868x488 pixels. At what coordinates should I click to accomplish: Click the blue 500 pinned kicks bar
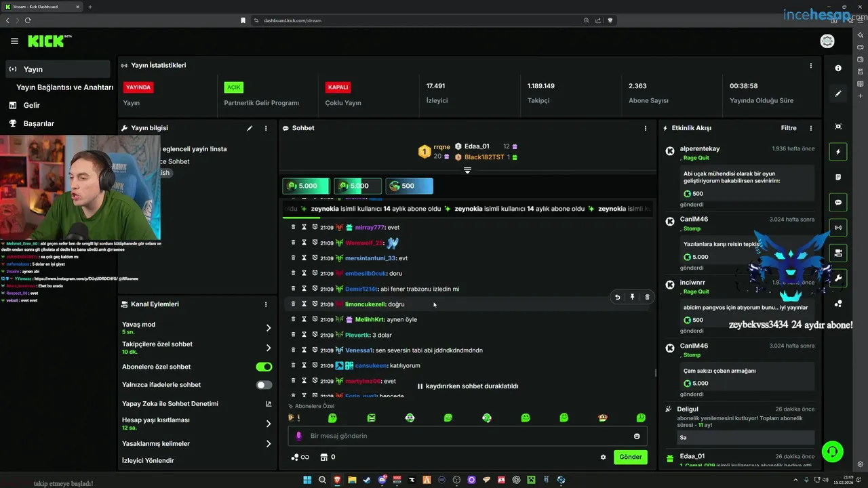coord(409,186)
